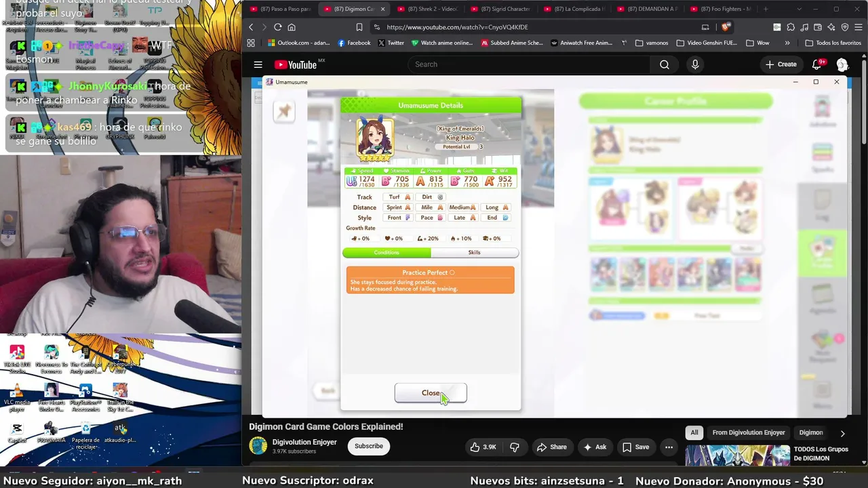This screenshot has height=488, width=868.
Task: Dislike the Digimon video
Action: coord(515,447)
